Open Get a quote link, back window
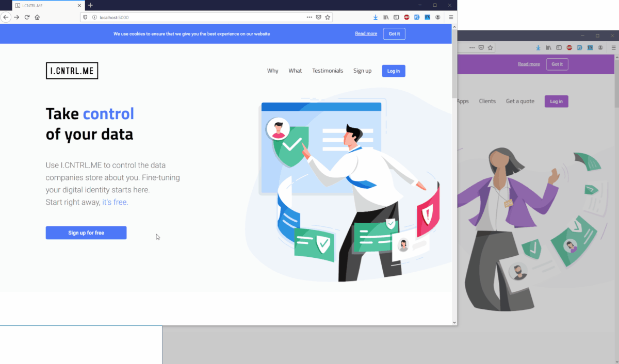The width and height of the screenshot is (619, 364). [520, 101]
